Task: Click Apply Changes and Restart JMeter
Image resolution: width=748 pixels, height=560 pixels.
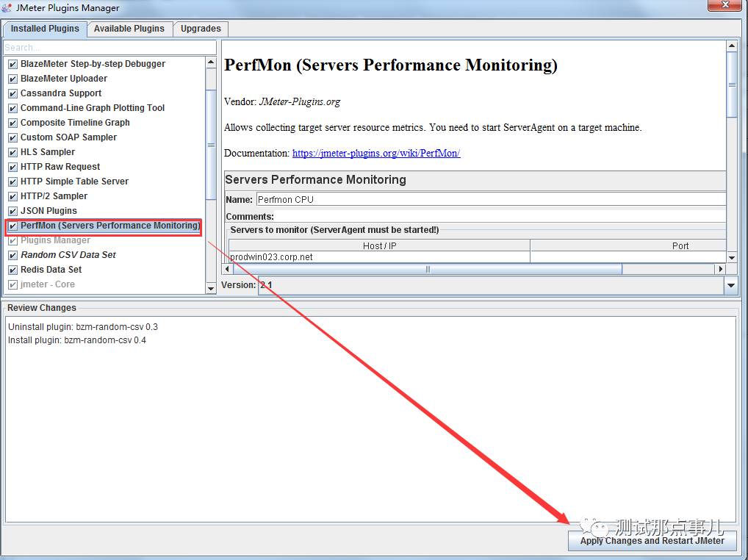Action: (652, 541)
